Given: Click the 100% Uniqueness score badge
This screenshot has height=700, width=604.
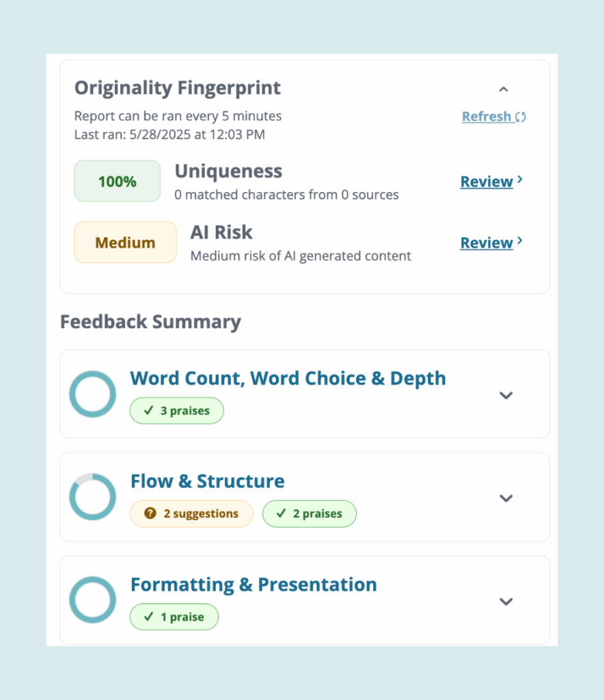Looking at the screenshot, I should tap(117, 180).
